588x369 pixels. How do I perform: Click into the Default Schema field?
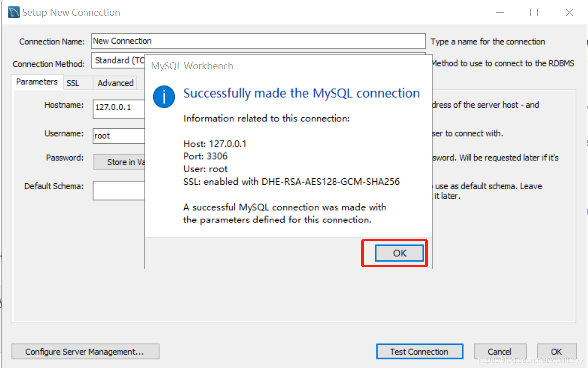(119, 190)
